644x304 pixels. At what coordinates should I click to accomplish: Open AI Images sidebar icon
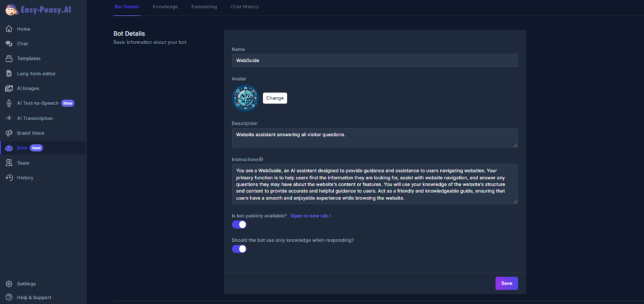coord(9,89)
